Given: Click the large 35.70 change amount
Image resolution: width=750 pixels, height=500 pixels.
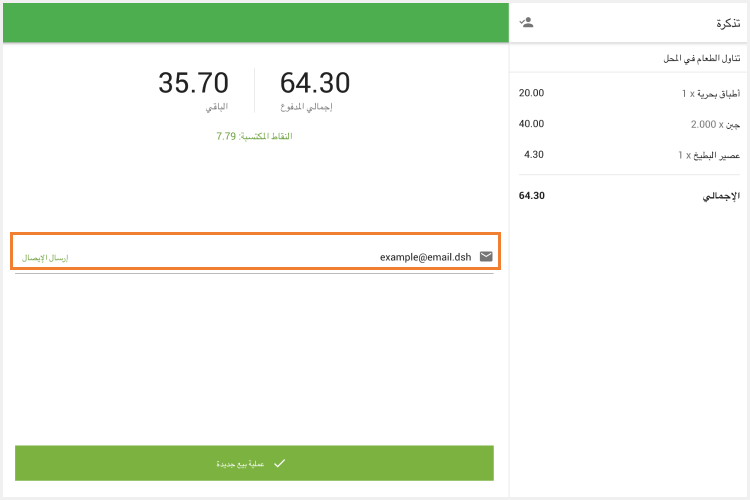Looking at the screenshot, I should point(193,83).
